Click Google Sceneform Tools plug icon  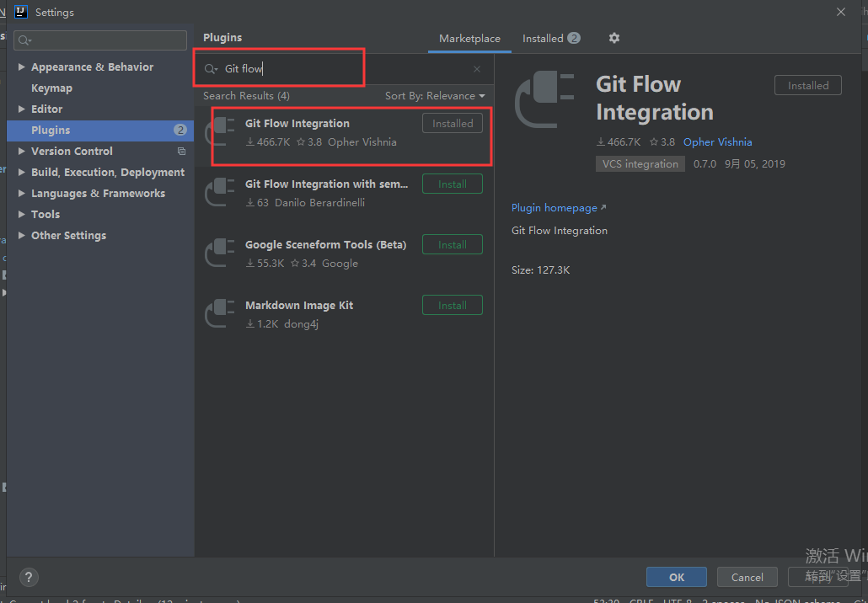pyautogui.click(x=220, y=253)
